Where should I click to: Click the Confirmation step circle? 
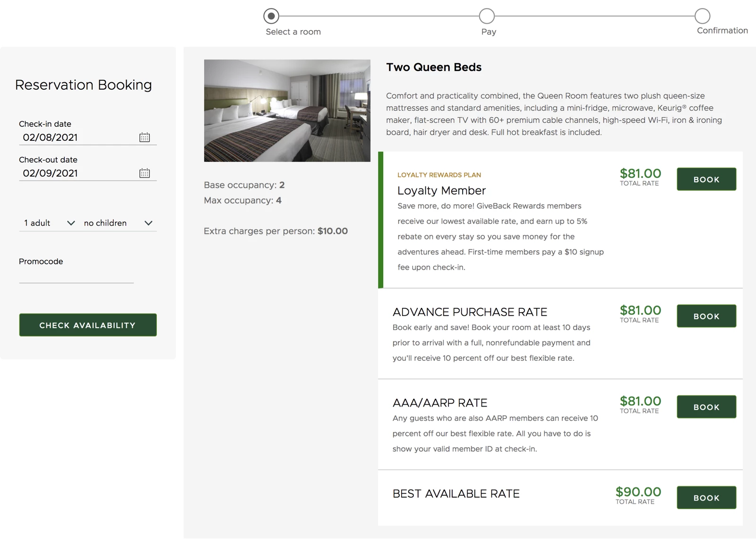702,16
